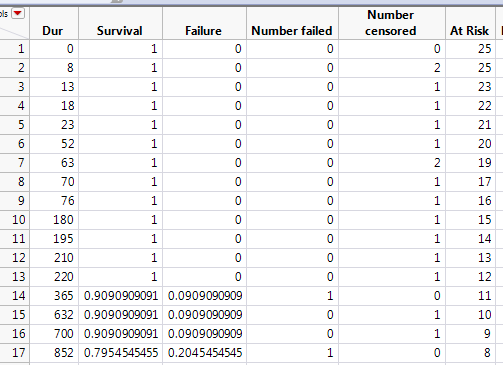Select row number 1
503x365 pixels.
point(15,49)
